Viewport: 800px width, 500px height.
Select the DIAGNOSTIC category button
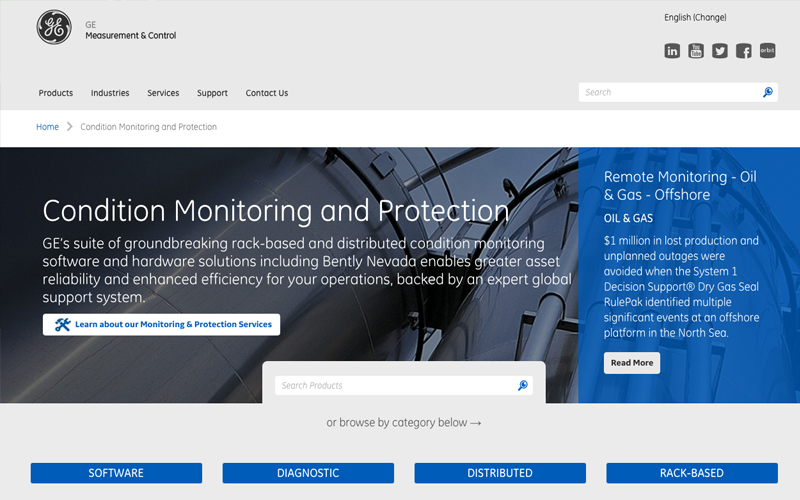tap(308, 473)
